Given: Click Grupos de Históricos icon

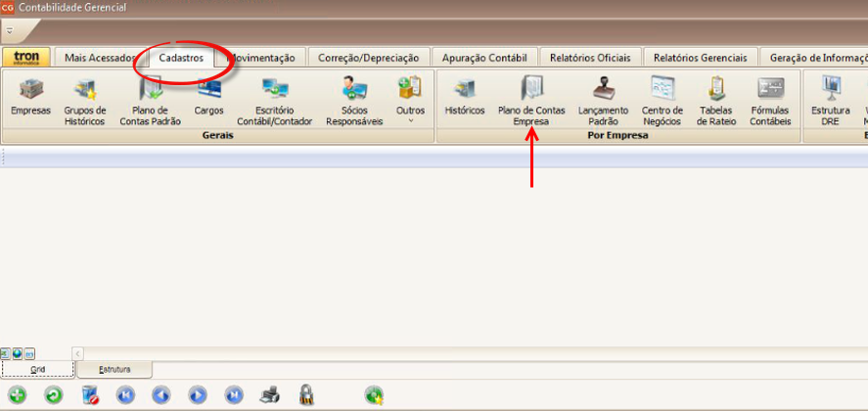Looking at the screenshot, I should 85,102.
